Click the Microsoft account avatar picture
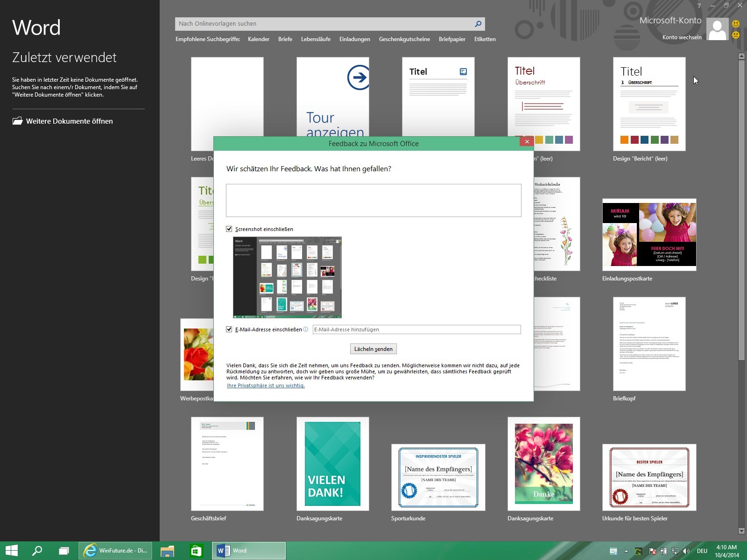747x560 pixels. (x=717, y=29)
